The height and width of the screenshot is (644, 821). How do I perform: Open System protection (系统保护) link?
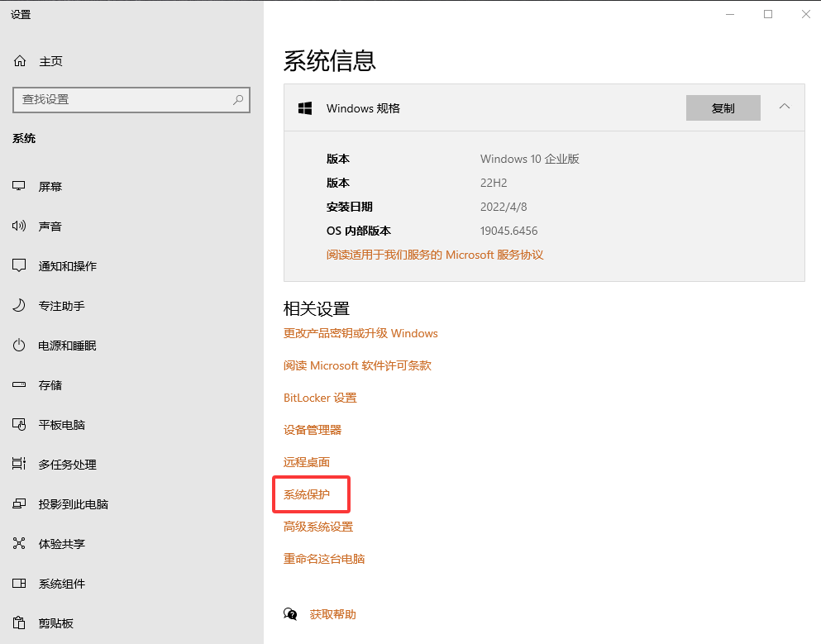tap(307, 494)
